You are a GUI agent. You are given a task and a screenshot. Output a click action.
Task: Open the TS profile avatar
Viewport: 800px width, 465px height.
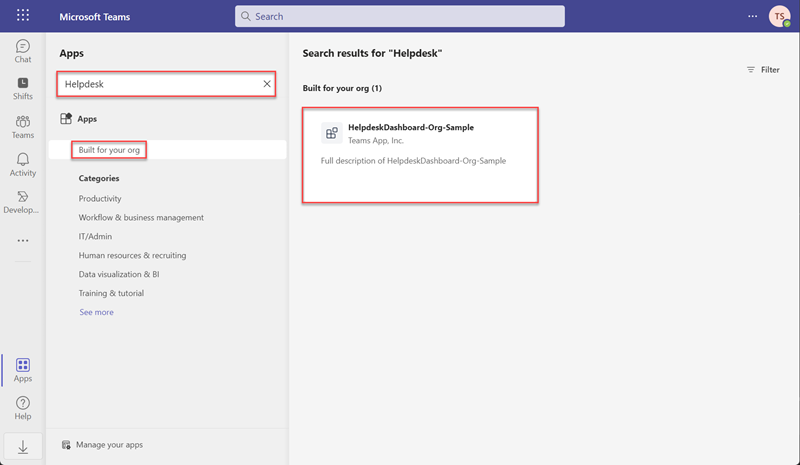pyautogui.click(x=779, y=16)
